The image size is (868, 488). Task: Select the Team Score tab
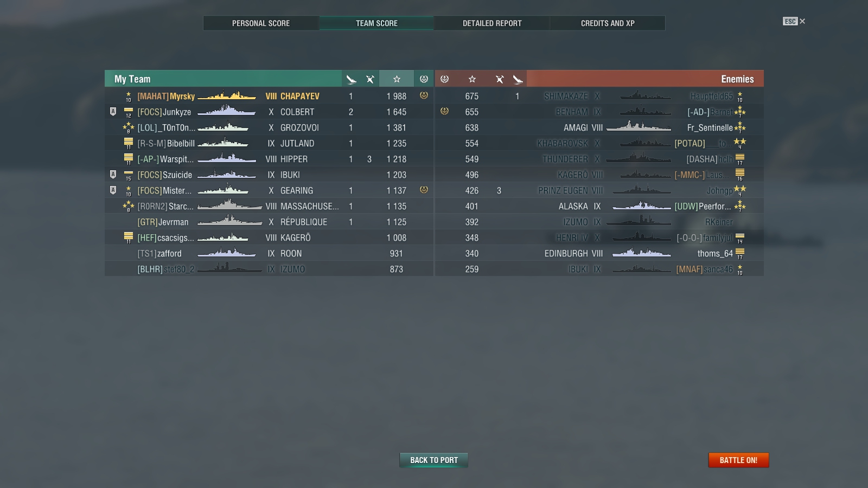pos(376,23)
